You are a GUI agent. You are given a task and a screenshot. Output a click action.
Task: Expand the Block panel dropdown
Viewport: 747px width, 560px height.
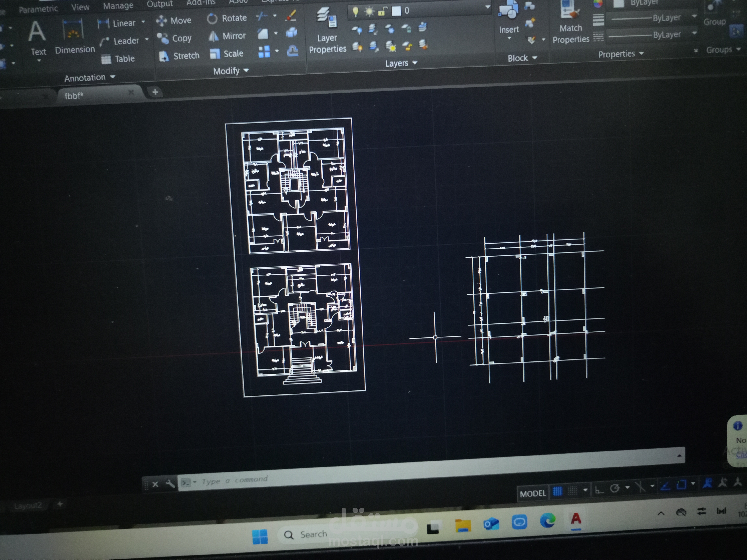pos(522,58)
